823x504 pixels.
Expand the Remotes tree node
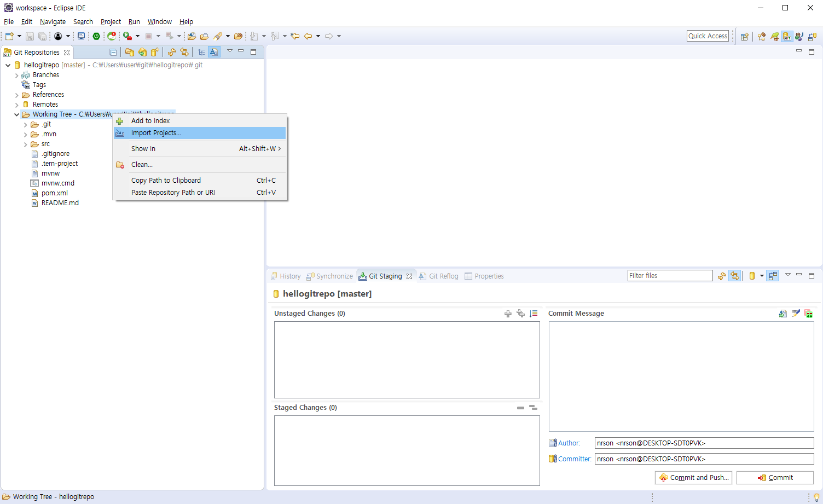[16, 105]
